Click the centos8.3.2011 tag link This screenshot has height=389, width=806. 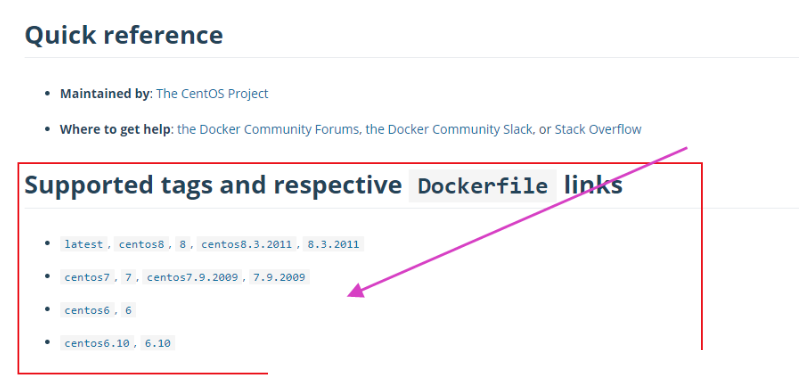247,244
